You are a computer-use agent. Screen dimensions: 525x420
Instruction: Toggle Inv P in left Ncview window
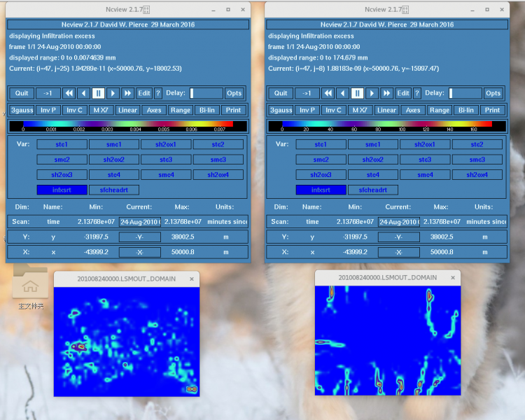[48, 110]
